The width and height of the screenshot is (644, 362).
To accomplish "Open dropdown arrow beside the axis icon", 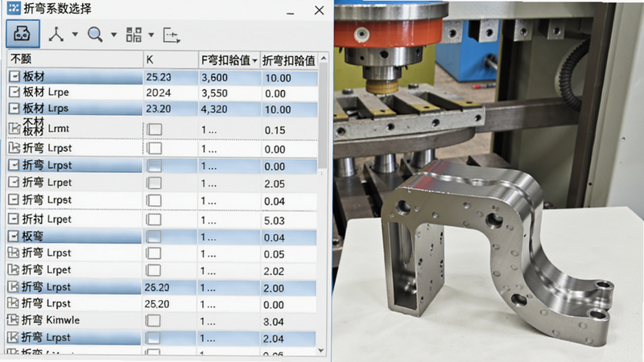I will click(75, 35).
